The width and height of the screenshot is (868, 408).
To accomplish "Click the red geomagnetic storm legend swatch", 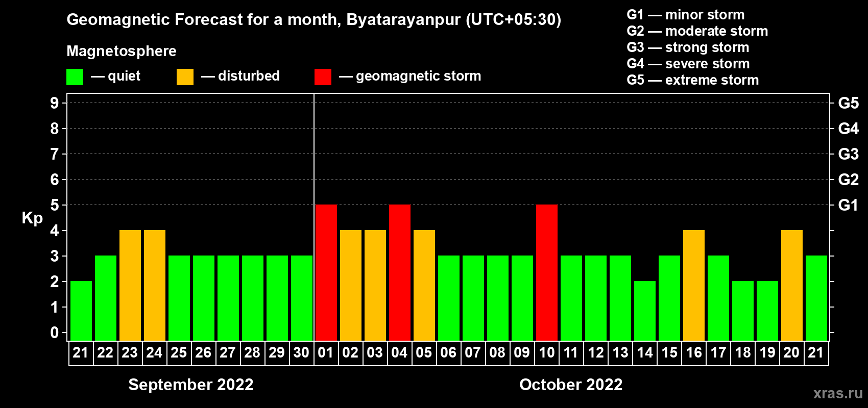I will [x=323, y=77].
